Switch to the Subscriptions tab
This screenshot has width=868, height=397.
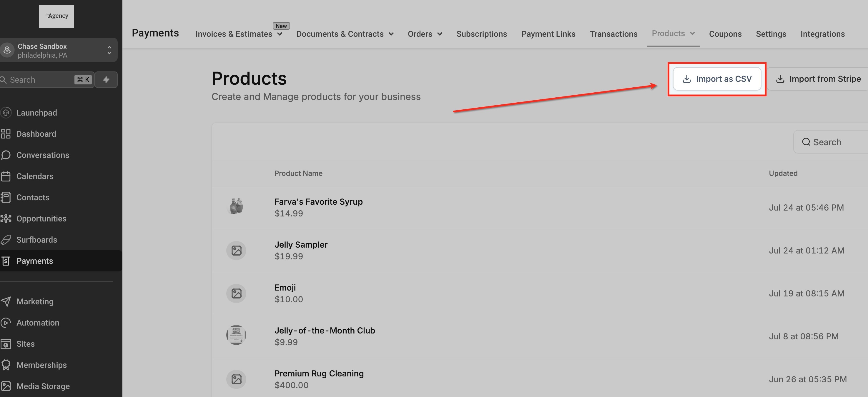click(481, 34)
